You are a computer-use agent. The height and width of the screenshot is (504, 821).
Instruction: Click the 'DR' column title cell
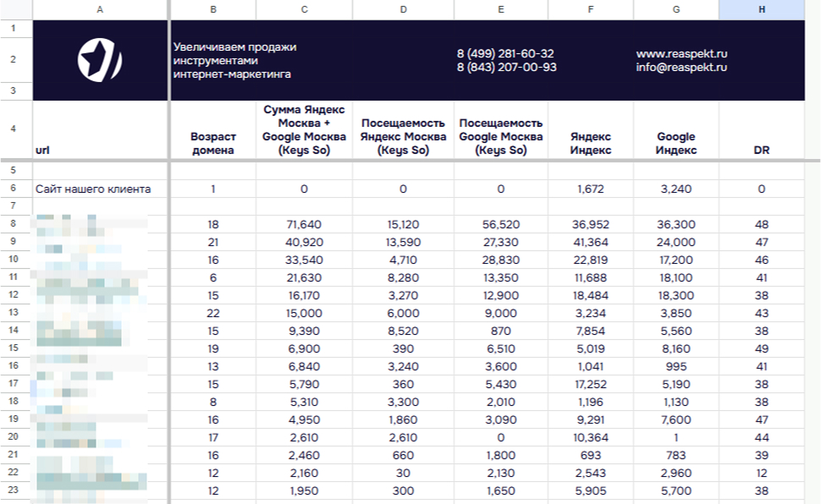(761, 150)
